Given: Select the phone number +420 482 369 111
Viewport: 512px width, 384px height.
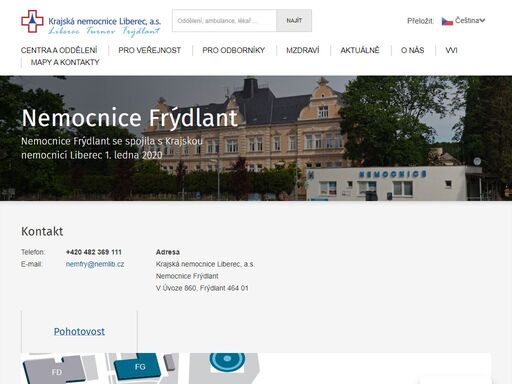Looking at the screenshot, I should coord(94,252).
